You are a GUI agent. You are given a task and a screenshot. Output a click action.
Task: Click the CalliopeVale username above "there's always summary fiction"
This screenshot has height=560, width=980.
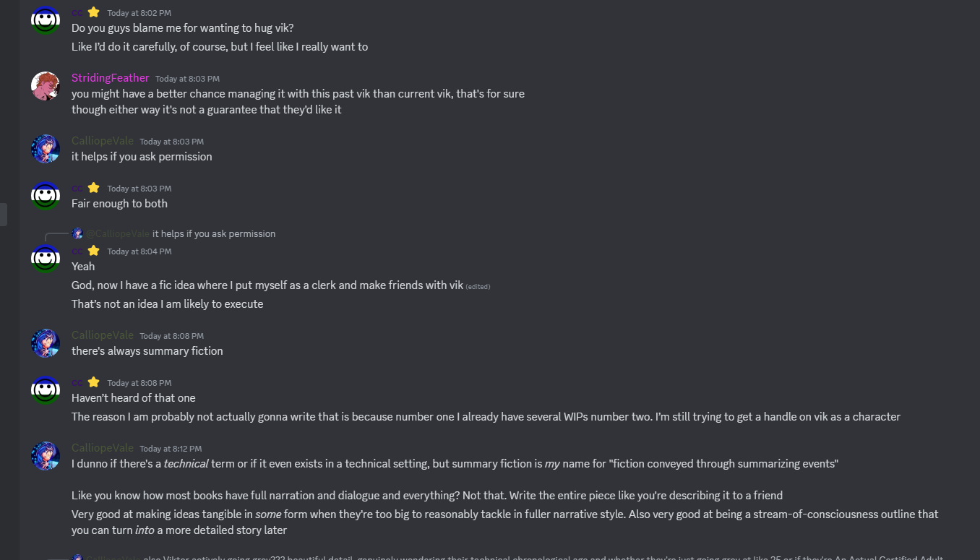(x=102, y=335)
